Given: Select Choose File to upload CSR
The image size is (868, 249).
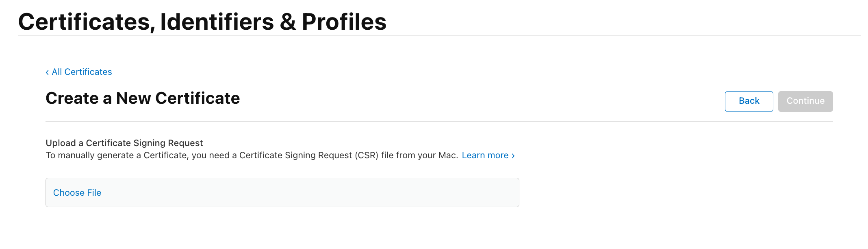Looking at the screenshot, I should click(77, 193).
